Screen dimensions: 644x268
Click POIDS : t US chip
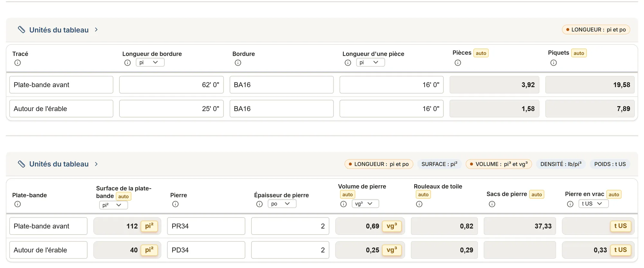[x=610, y=164]
